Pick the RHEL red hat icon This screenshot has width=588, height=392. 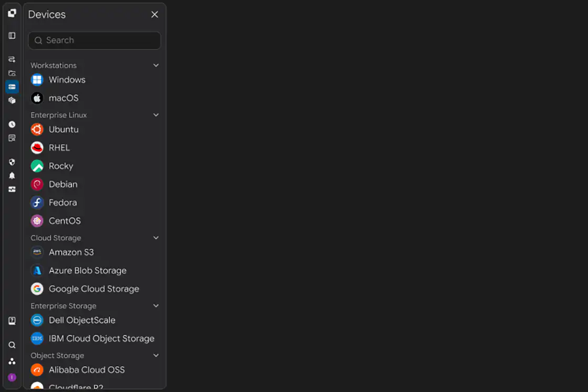pos(37,148)
